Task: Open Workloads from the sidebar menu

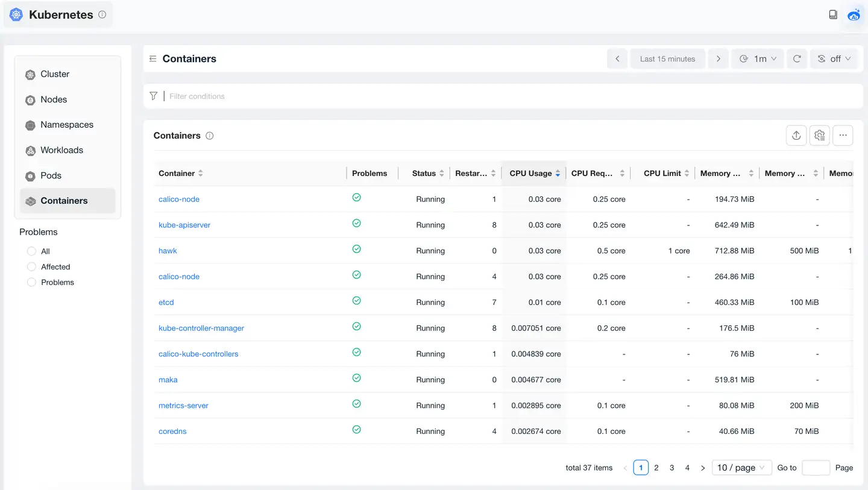Action: coord(61,151)
